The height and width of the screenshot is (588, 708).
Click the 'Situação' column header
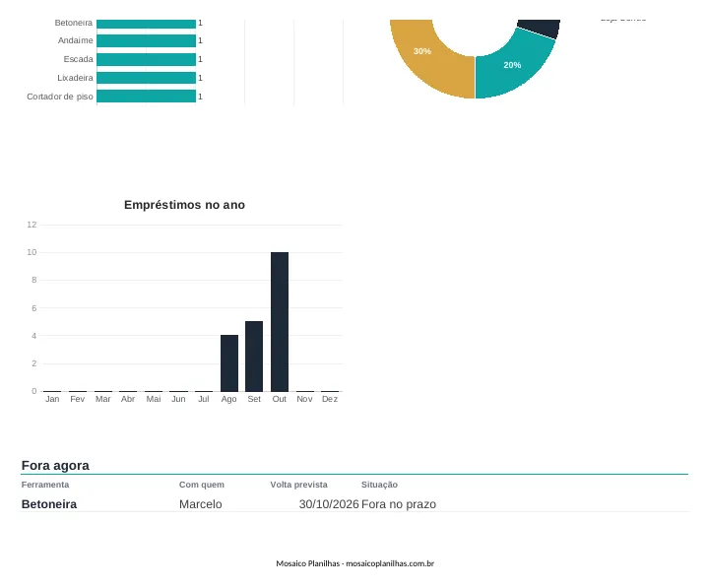[x=379, y=485]
